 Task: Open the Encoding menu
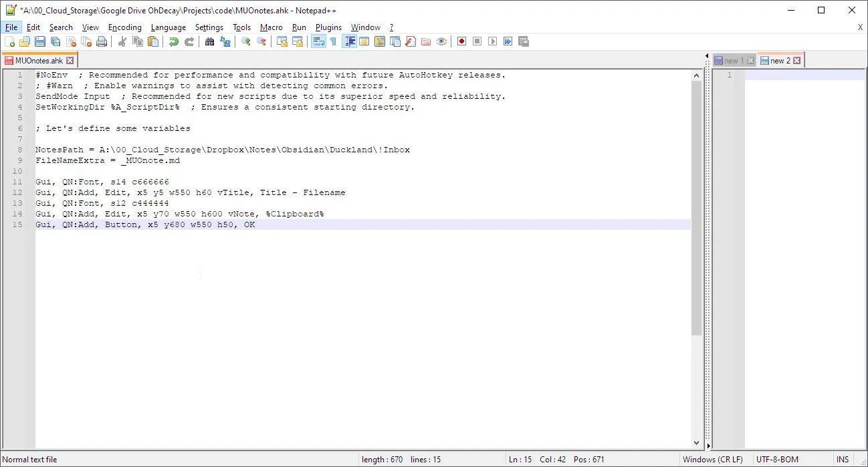pos(124,27)
